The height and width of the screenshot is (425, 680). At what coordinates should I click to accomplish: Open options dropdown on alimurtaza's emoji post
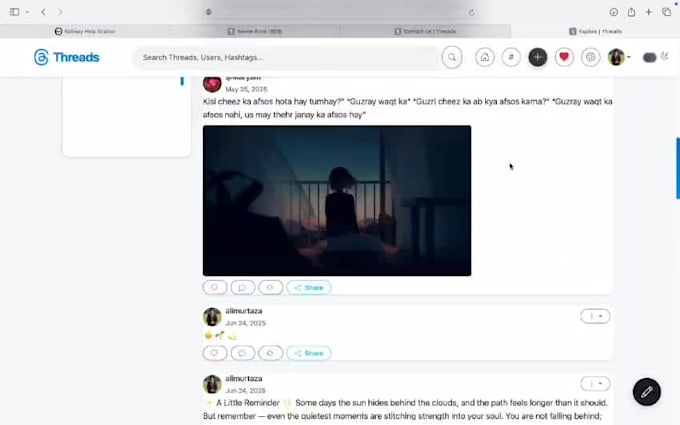coord(595,316)
